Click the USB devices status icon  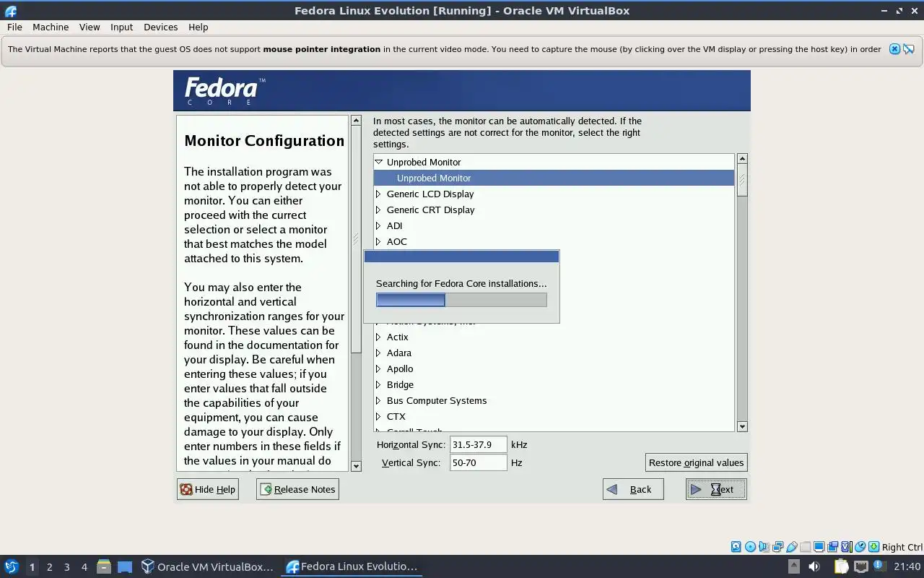(x=792, y=547)
